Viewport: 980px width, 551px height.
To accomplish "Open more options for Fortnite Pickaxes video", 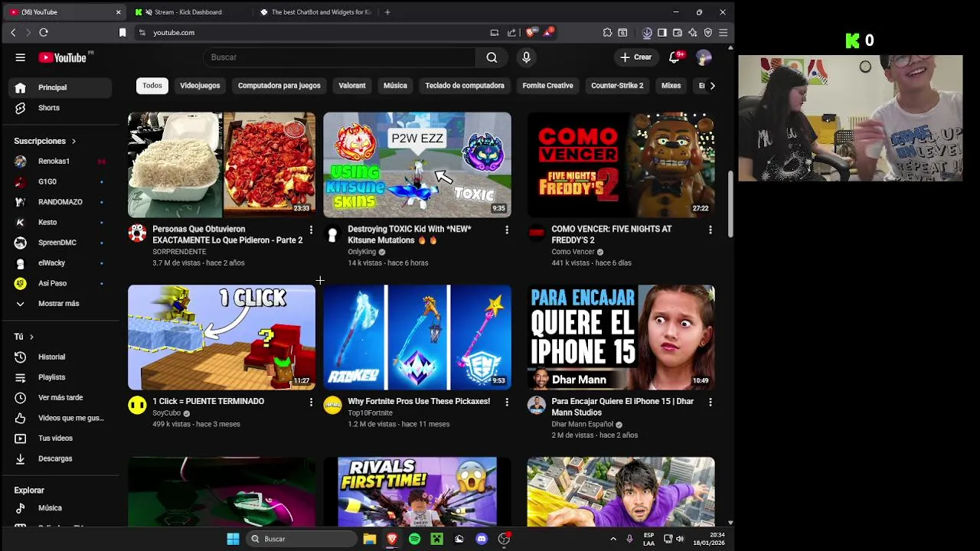I will [506, 402].
